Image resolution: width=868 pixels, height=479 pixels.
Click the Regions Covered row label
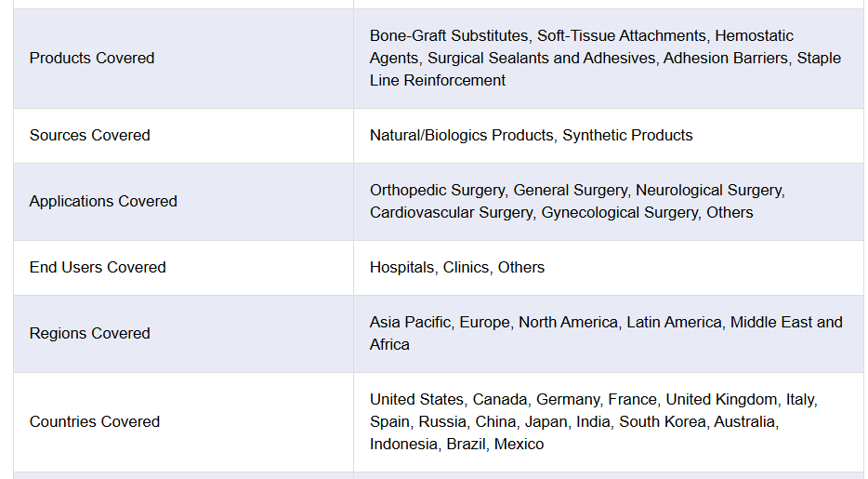tap(89, 333)
